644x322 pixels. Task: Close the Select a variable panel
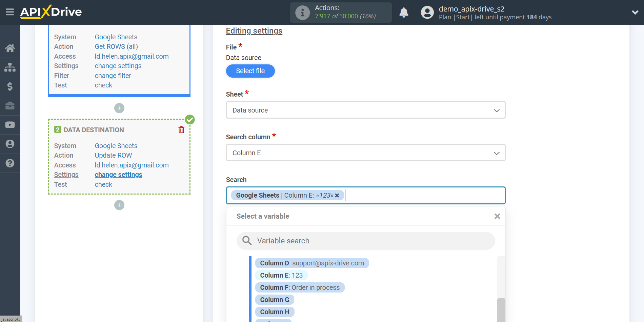coord(497,216)
